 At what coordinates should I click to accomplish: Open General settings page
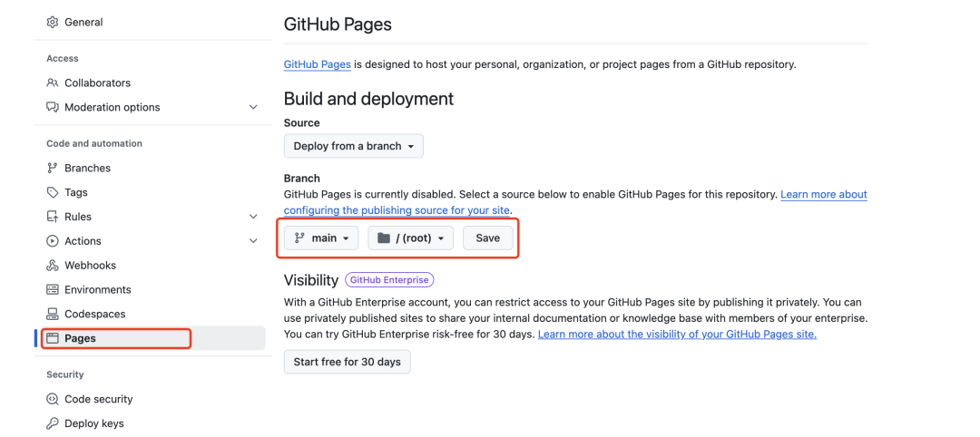83,23
